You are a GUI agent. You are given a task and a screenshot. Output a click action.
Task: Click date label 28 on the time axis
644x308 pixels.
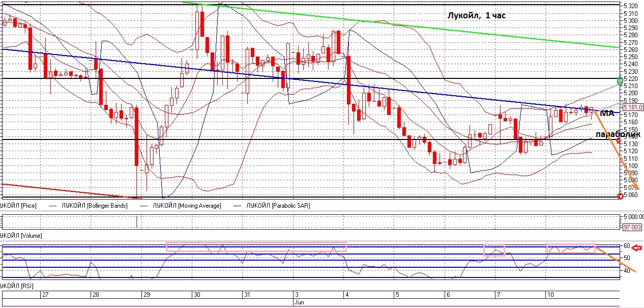point(96,295)
